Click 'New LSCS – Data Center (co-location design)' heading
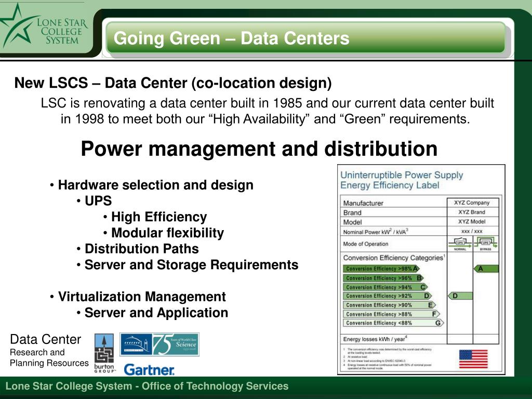 tap(173, 83)
